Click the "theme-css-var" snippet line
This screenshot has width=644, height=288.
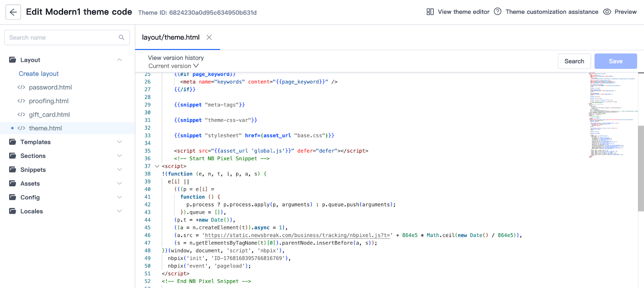coord(216,120)
